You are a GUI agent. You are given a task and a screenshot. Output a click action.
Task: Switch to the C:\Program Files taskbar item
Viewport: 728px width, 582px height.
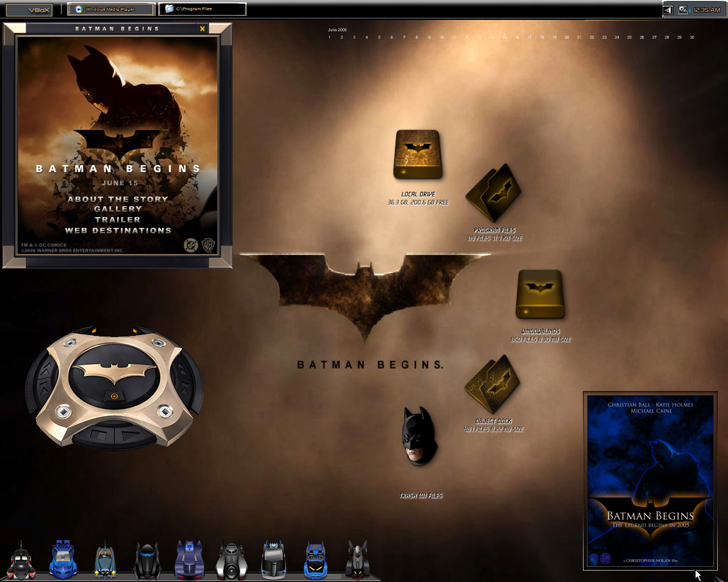coord(203,9)
